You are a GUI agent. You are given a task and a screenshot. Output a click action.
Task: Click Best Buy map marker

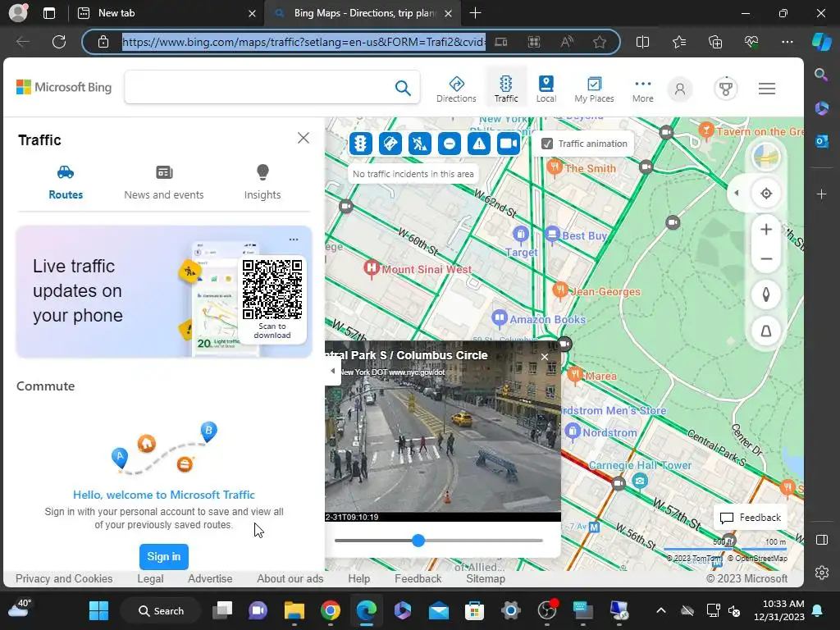click(552, 235)
